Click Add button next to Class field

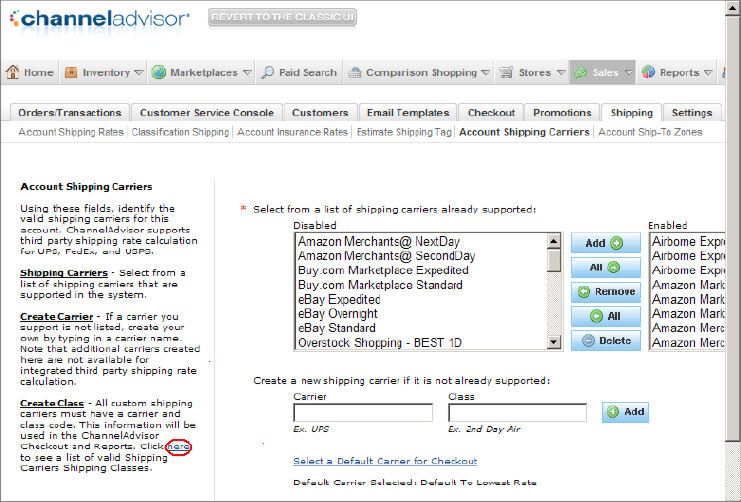pos(625,412)
